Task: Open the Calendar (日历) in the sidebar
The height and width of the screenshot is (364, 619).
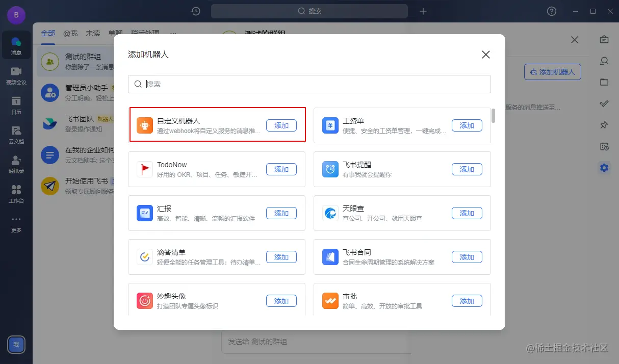Action: pos(16,105)
